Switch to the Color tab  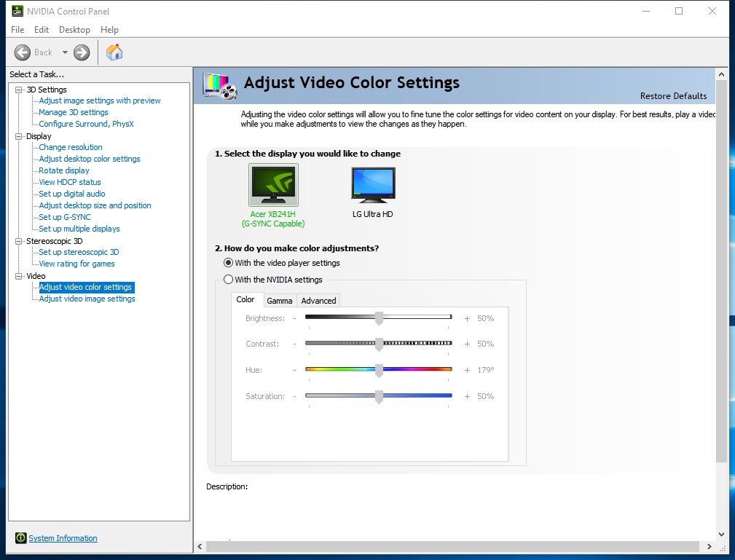click(245, 299)
